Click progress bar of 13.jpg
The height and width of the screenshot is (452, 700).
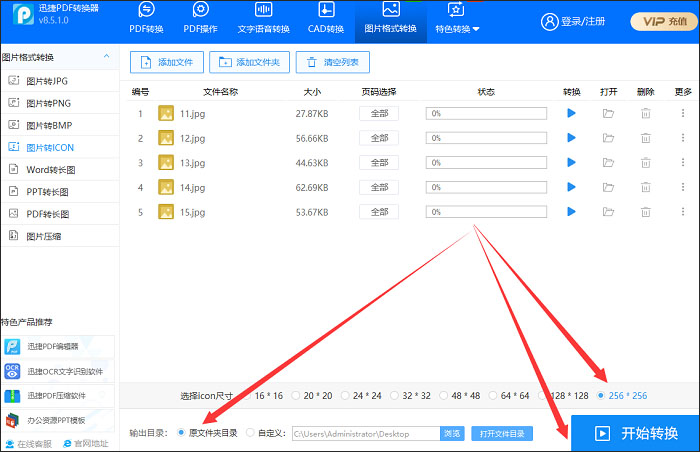(486, 163)
